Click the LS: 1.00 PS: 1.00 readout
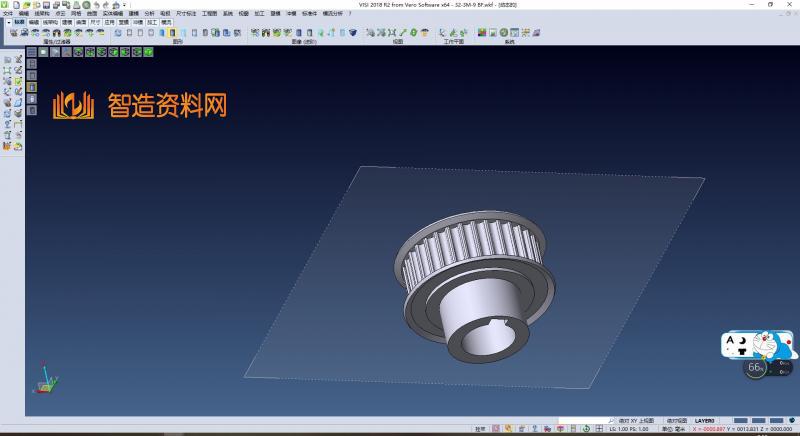The width and height of the screenshot is (800, 436). coord(629,429)
